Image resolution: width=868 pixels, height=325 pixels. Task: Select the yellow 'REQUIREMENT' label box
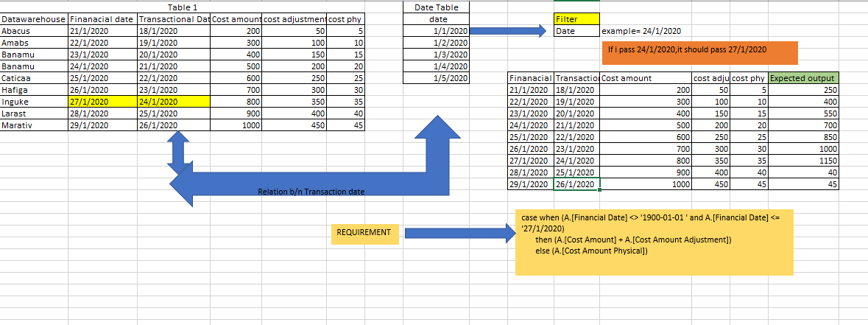tap(364, 233)
